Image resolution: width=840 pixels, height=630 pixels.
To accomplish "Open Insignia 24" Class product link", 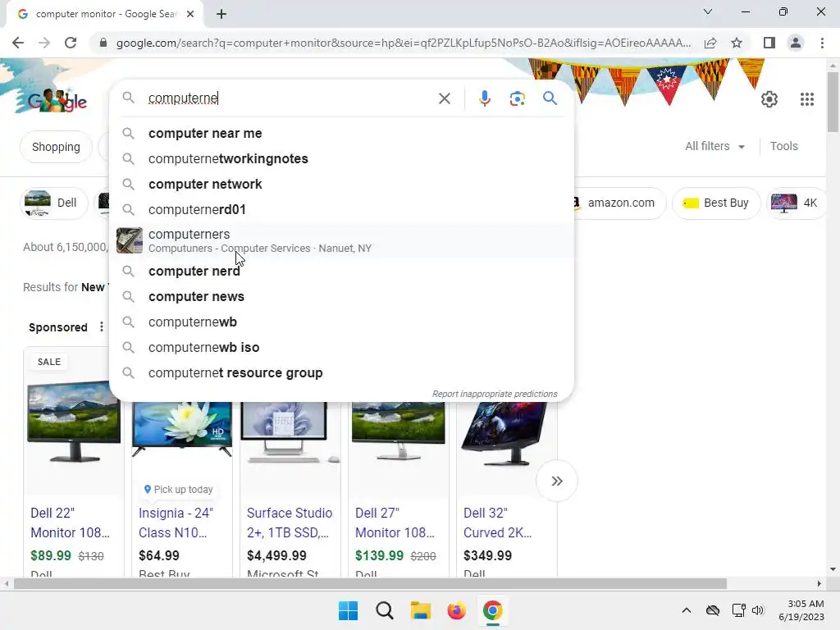I will point(176,523).
